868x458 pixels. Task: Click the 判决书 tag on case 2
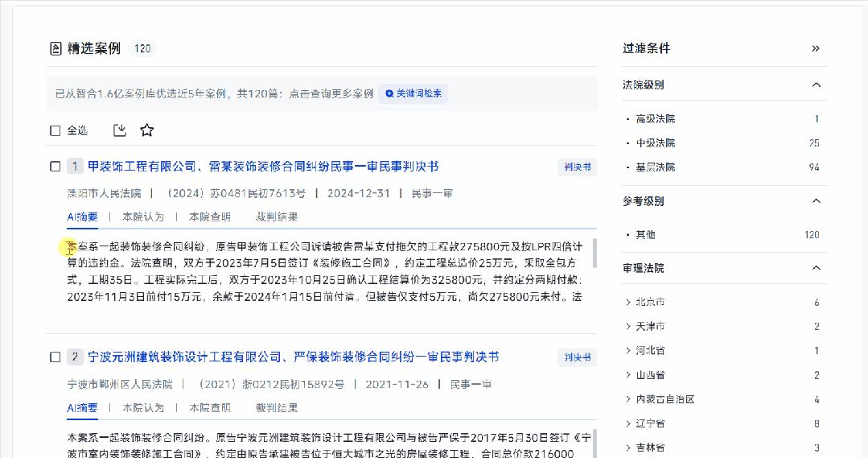[577, 357]
